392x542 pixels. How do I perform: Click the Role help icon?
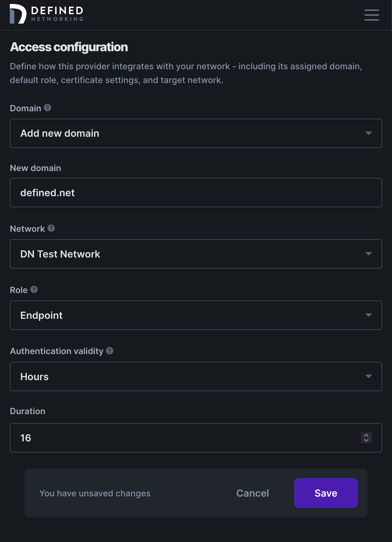tap(34, 289)
